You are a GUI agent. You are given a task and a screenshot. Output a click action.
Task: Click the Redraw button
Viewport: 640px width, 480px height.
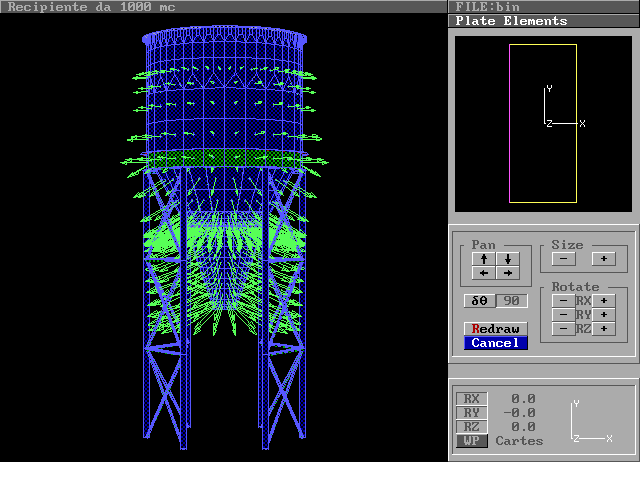pos(496,329)
